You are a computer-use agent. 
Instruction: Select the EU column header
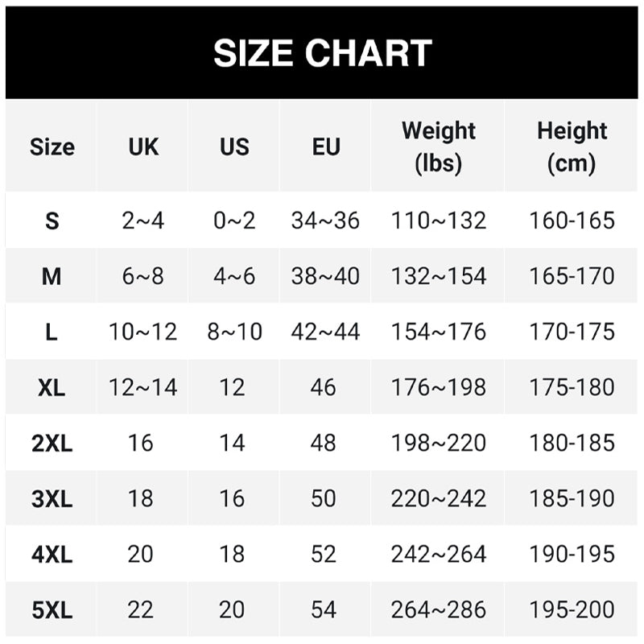326,147
